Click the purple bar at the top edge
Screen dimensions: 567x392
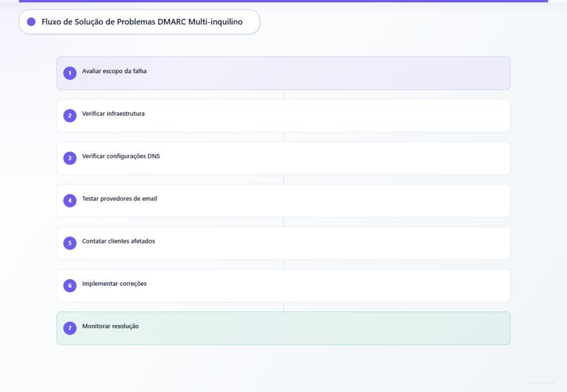click(283, 2)
